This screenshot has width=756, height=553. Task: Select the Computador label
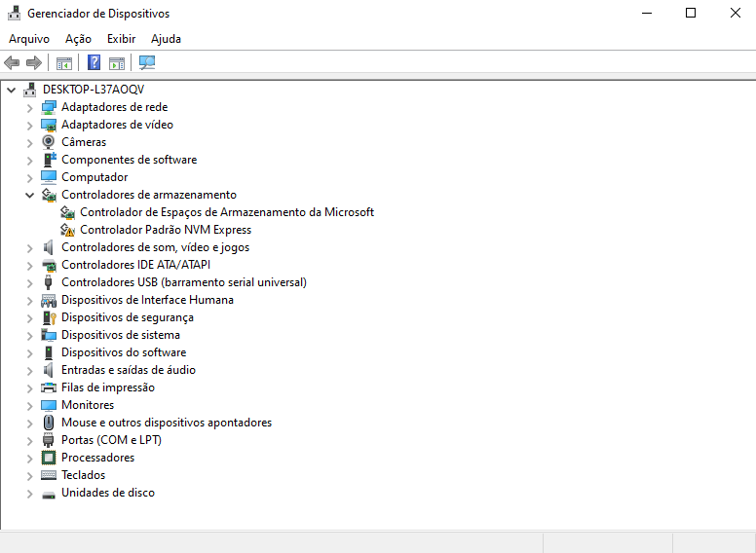94,177
